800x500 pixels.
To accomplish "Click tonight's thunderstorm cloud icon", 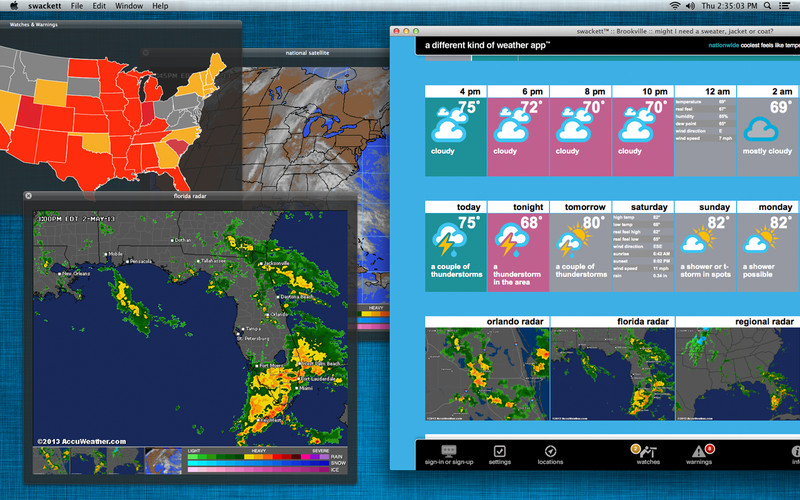I will pos(511,239).
